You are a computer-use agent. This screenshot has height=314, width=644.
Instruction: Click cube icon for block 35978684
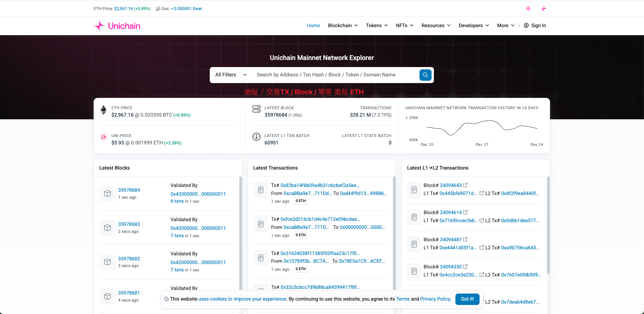(107, 194)
